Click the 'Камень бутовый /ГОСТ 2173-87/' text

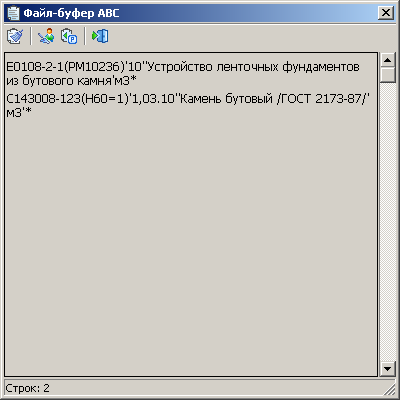point(275,99)
